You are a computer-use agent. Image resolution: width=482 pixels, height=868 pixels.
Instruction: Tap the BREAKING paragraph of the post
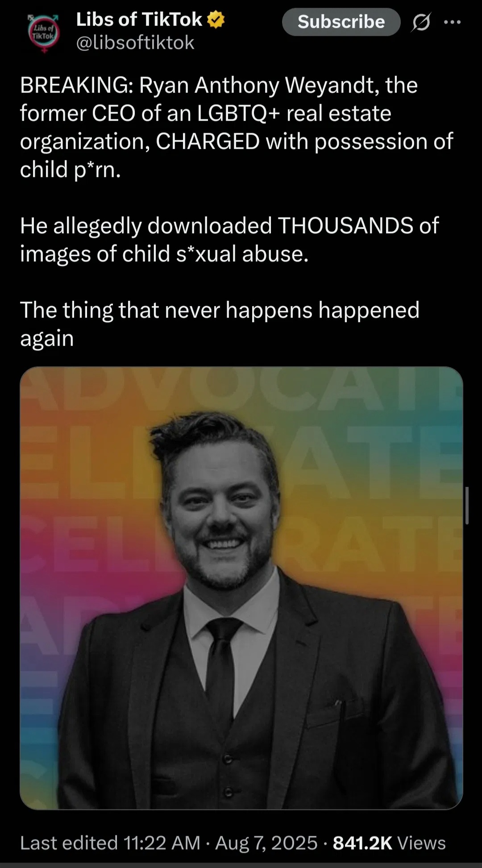[x=237, y=128]
